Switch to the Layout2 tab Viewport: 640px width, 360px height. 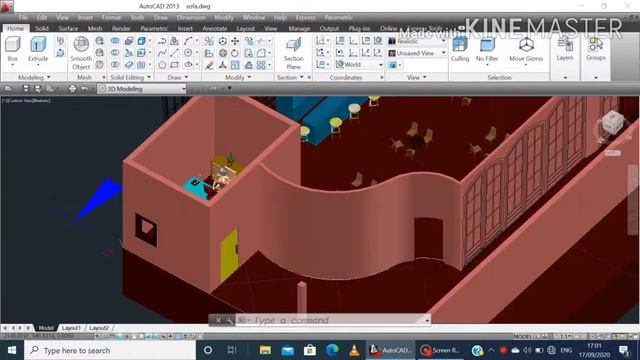(x=99, y=328)
